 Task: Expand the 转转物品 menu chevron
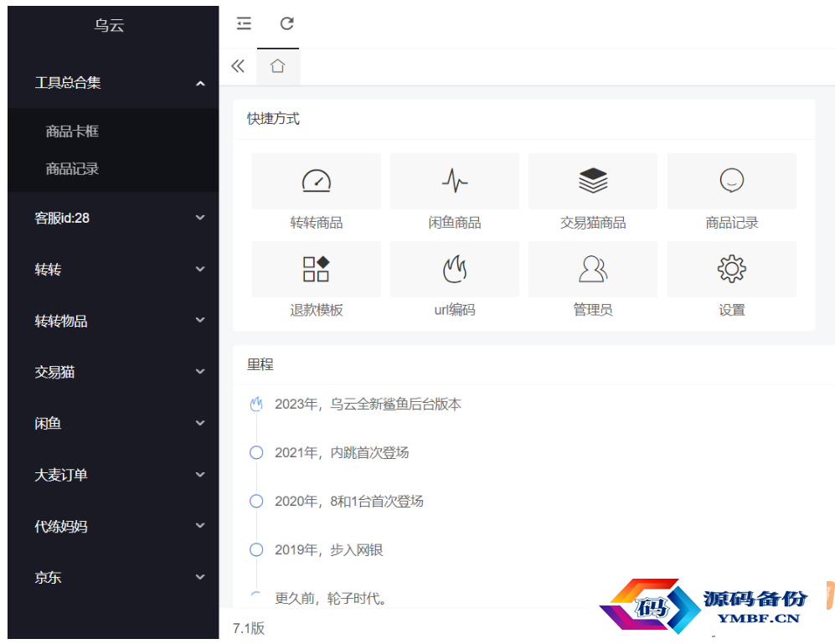click(x=200, y=320)
